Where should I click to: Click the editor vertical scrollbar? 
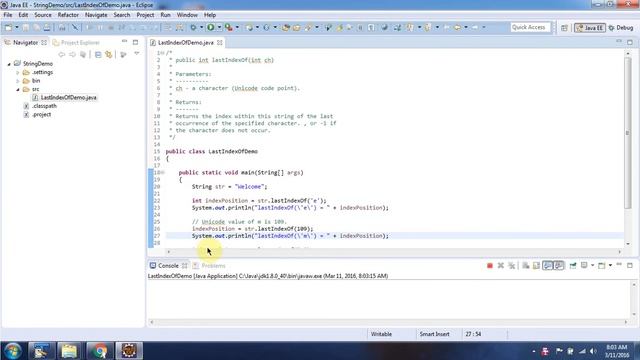coord(628,133)
